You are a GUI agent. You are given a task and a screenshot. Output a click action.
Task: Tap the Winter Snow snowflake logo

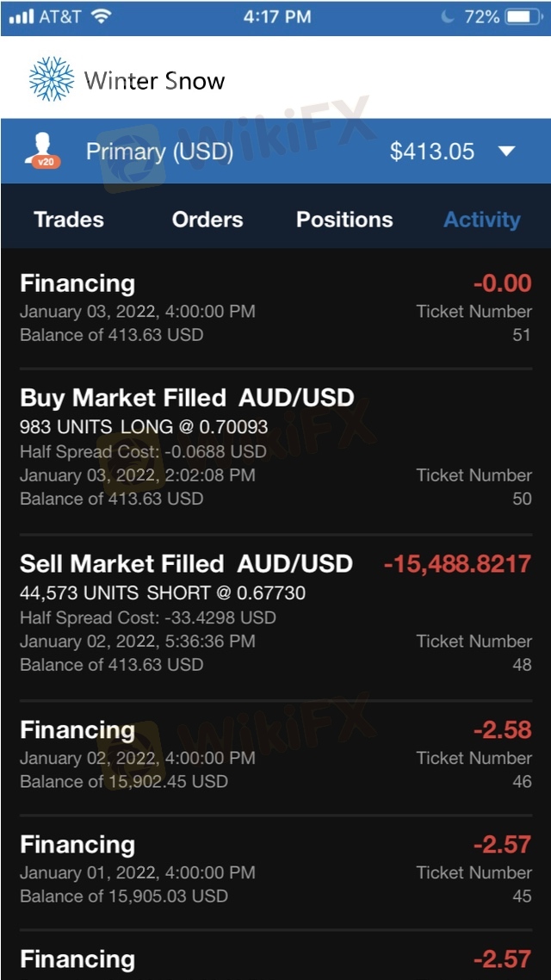point(52,79)
